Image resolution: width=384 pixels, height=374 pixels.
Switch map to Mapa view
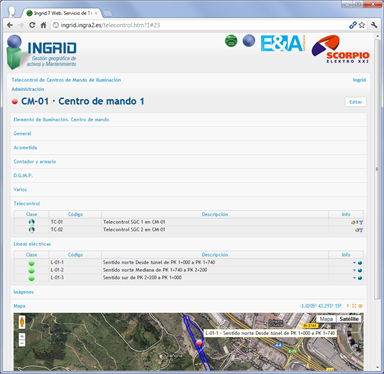[x=326, y=319]
